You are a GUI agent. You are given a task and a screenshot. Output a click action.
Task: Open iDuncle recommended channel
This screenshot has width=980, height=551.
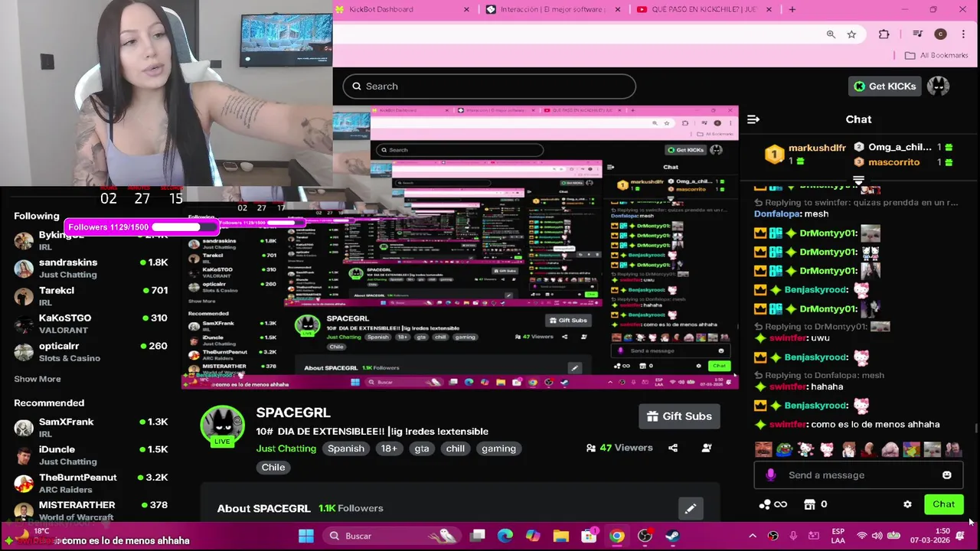[91, 455]
